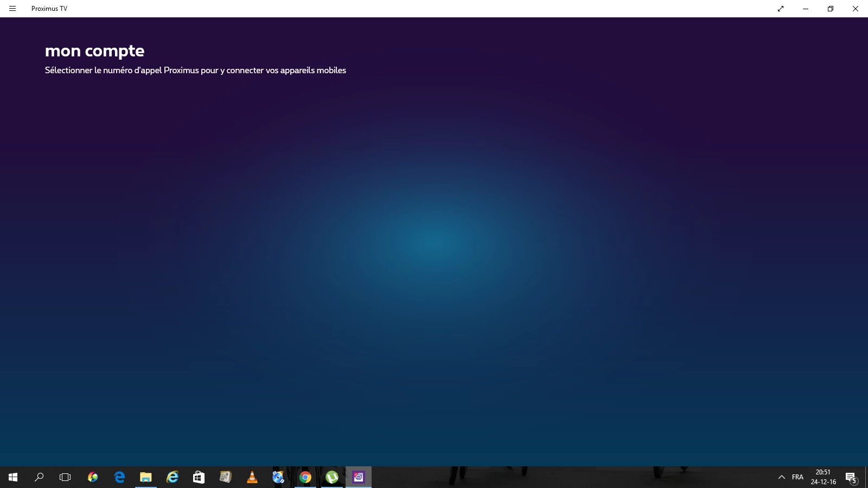Click the 'mon compte' heading
This screenshot has height=488, width=868.
pos(94,51)
